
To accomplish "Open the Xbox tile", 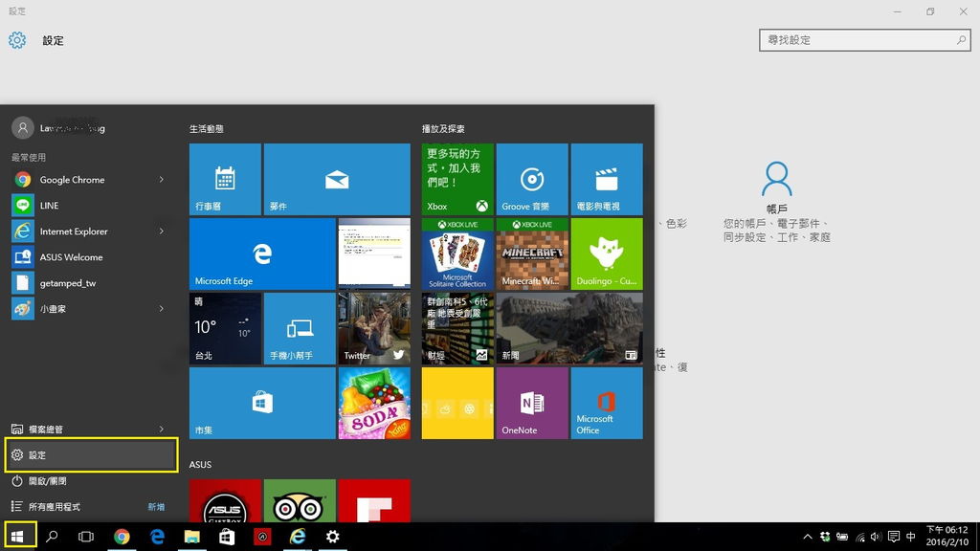I will point(457,179).
